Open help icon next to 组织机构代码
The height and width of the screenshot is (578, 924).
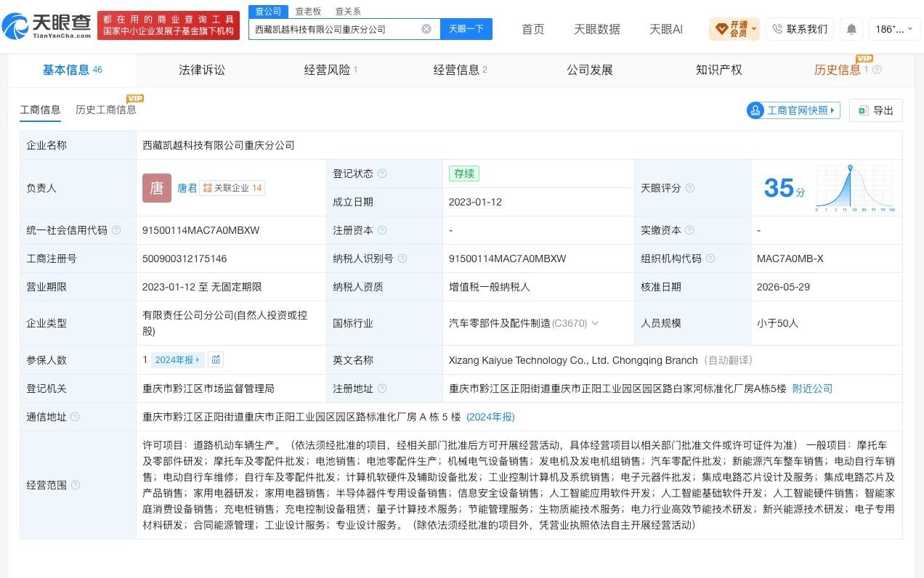coord(710,259)
